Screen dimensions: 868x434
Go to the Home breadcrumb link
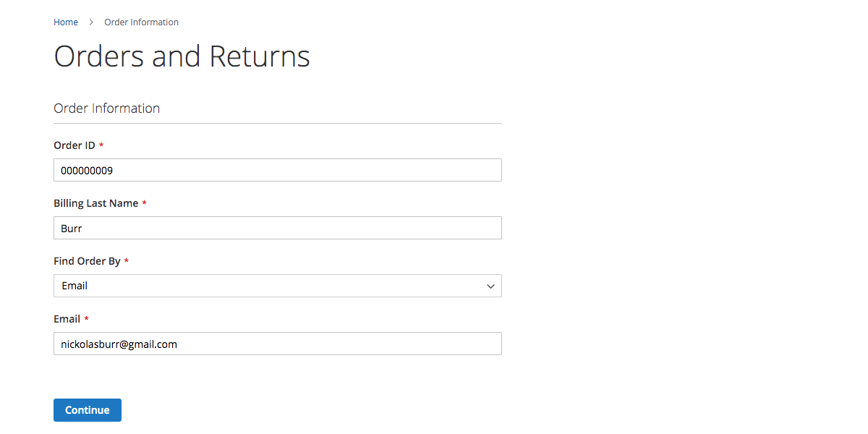pos(66,22)
